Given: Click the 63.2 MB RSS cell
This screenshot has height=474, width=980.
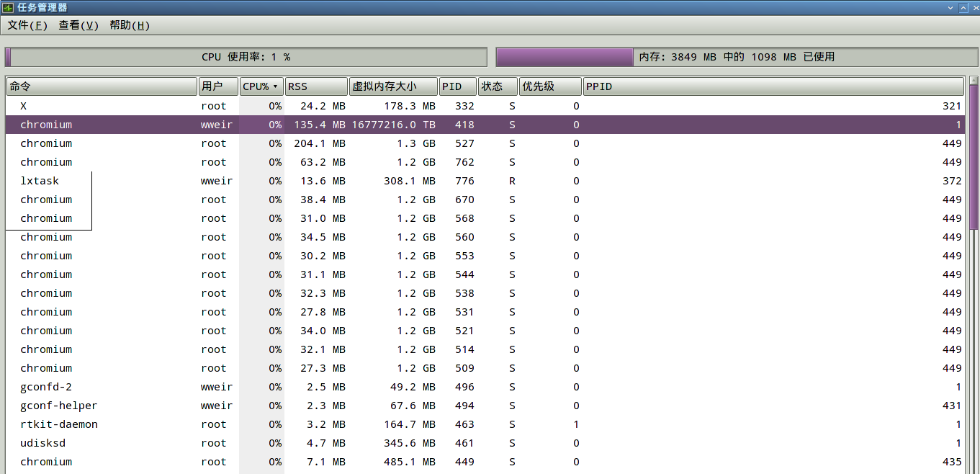Looking at the screenshot, I should [x=323, y=162].
